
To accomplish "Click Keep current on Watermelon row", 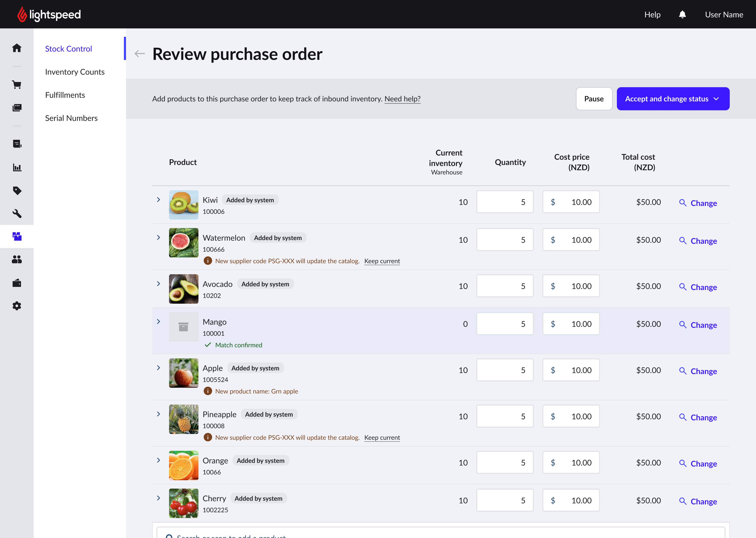I will 382,261.
